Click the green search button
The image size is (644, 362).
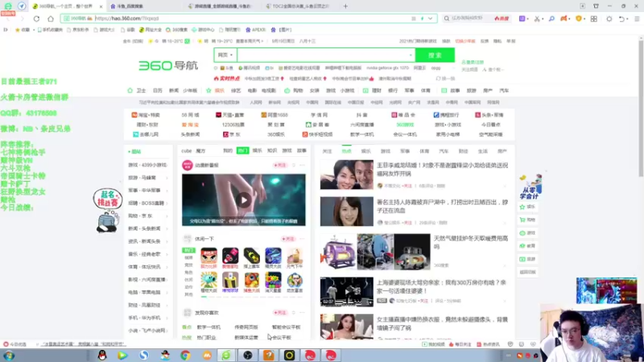435,55
